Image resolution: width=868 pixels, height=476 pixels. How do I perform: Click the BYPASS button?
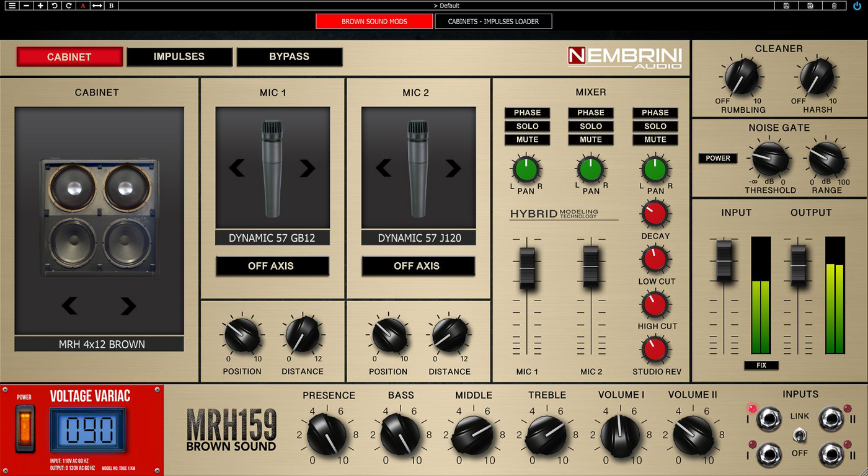pyautogui.click(x=289, y=56)
